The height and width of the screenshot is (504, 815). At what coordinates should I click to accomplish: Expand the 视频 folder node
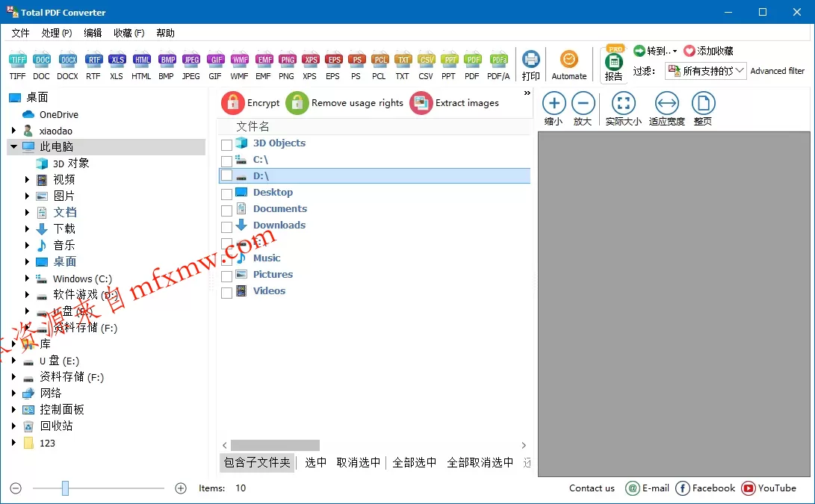pos(27,180)
